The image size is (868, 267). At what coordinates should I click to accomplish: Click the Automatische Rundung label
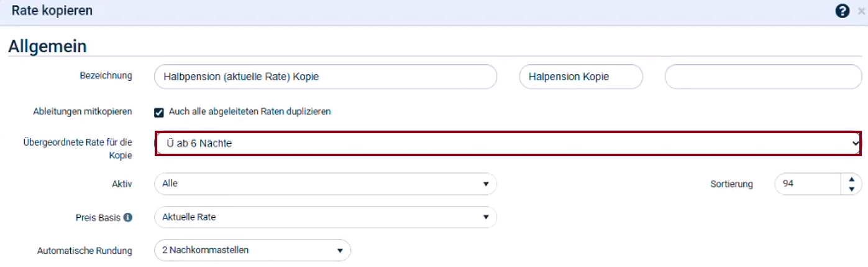[x=85, y=251]
